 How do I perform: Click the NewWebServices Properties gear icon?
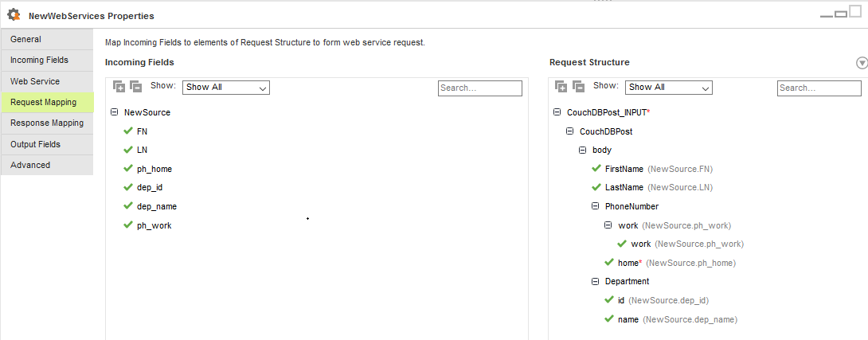[14, 15]
